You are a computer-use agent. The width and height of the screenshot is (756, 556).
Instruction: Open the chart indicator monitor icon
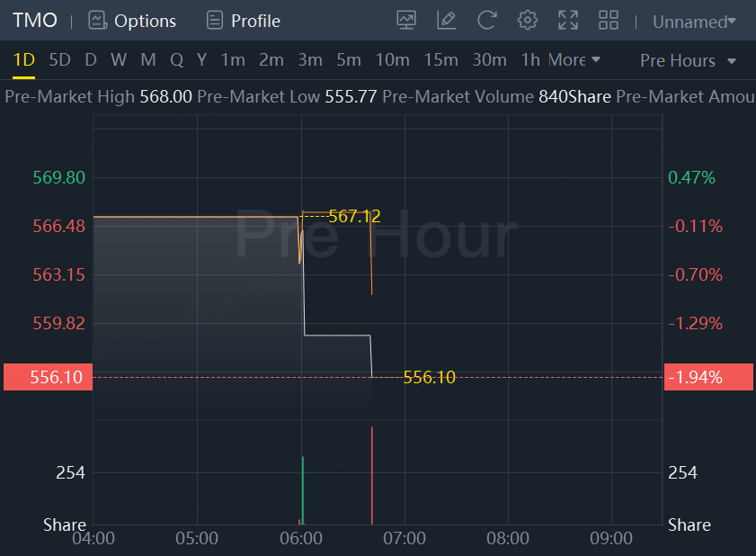(x=406, y=20)
